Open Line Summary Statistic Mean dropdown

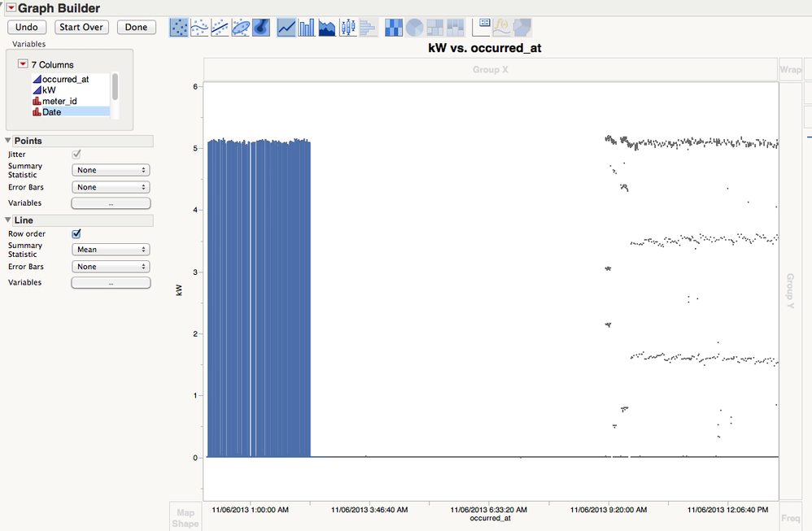(111, 250)
